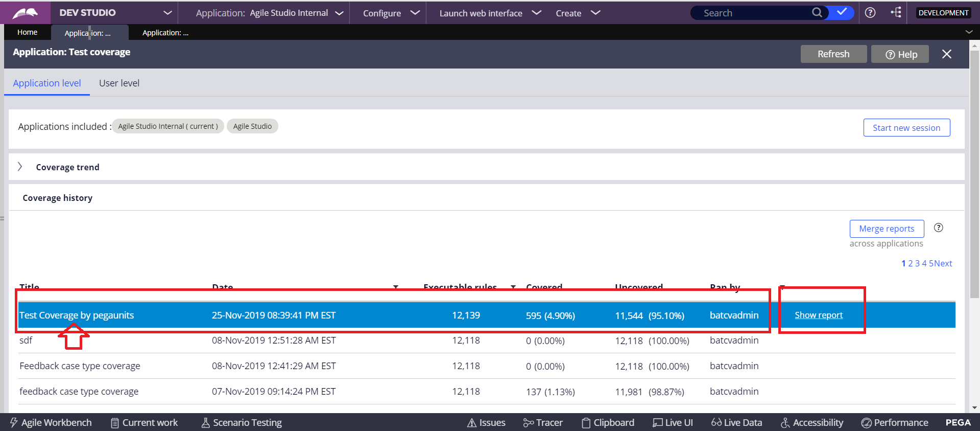
Task: Go to page 2 of coverage history
Action: click(910, 263)
